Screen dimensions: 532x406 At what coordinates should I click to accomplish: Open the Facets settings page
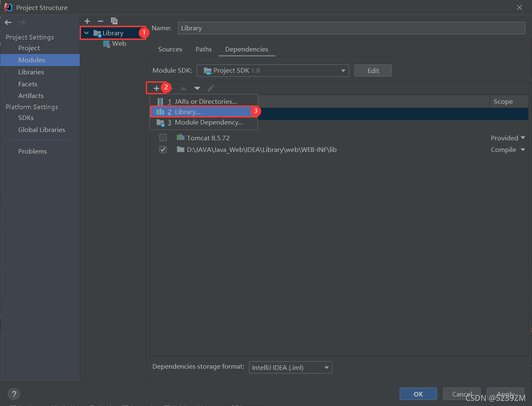coord(28,84)
